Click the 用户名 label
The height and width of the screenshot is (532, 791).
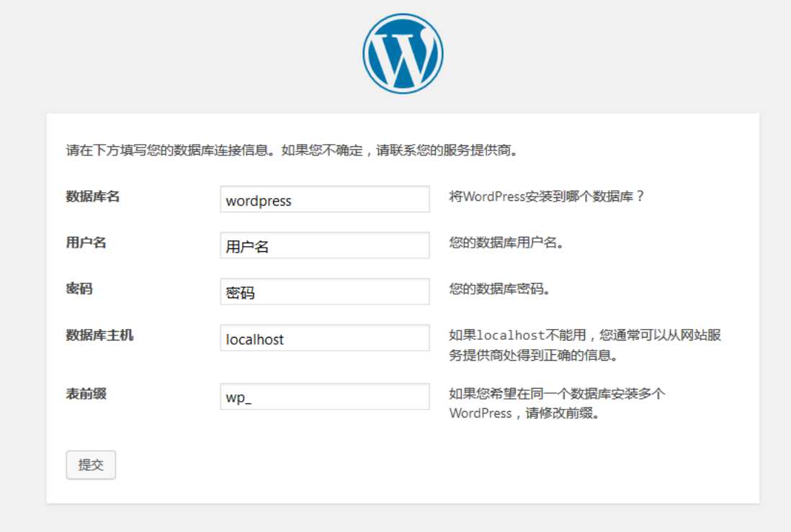coord(86,243)
